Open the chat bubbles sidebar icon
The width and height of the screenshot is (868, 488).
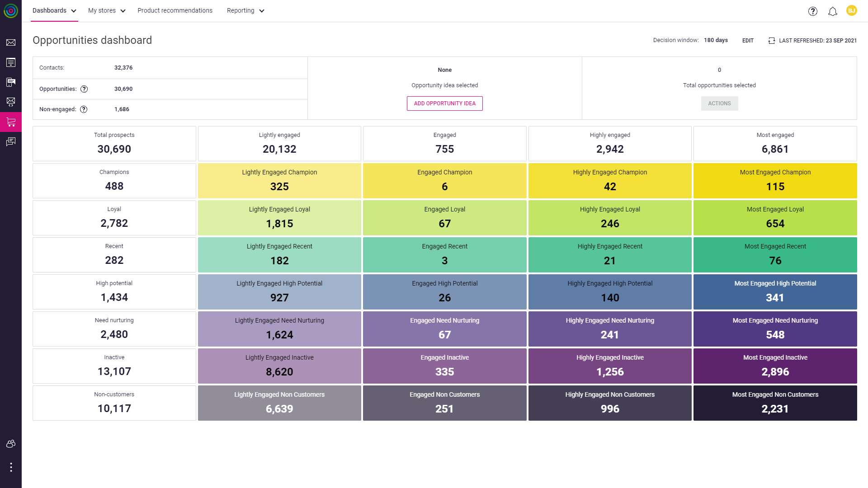coord(11,142)
